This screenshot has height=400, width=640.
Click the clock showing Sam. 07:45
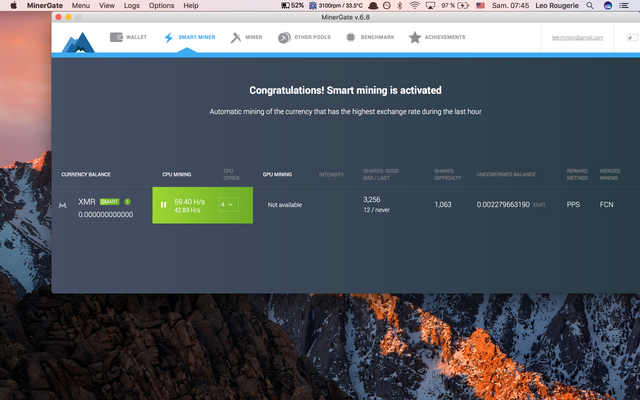[x=510, y=5]
